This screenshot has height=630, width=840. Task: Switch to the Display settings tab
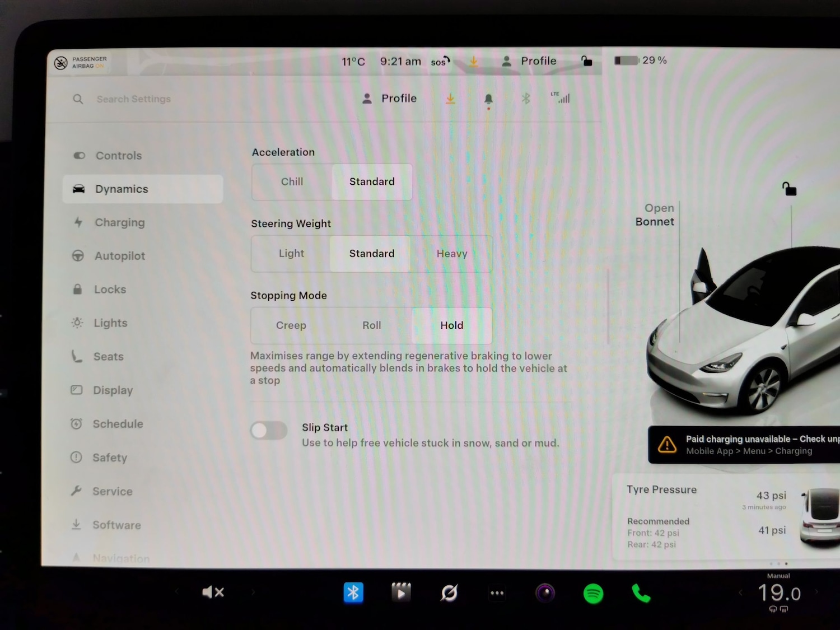coord(112,390)
